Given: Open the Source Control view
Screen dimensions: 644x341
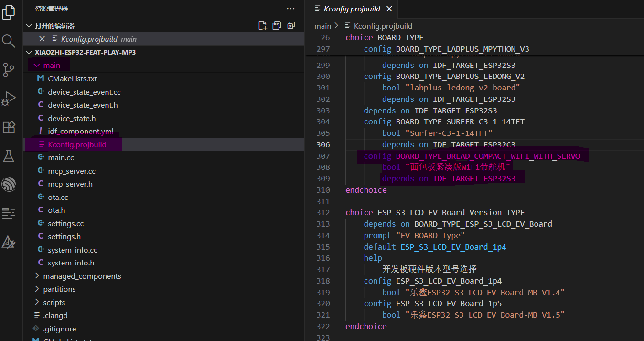Looking at the screenshot, I should (9, 70).
